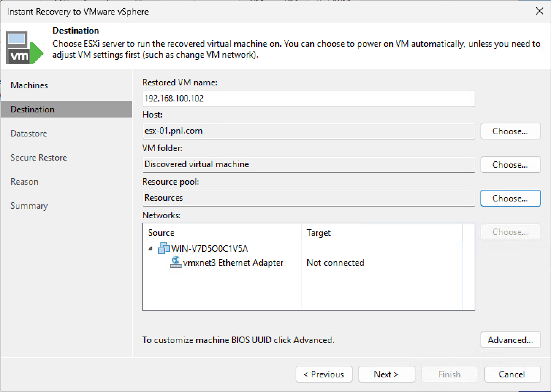Select the Destination wizard step
The image size is (551, 392).
click(66, 109)
